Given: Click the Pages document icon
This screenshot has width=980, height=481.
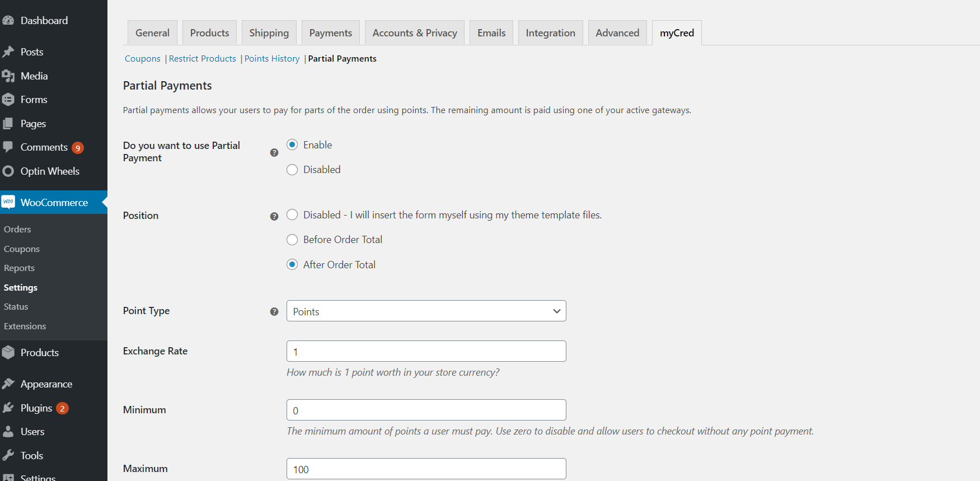Looking at the screenshot, I should click(x=8, y=124).
